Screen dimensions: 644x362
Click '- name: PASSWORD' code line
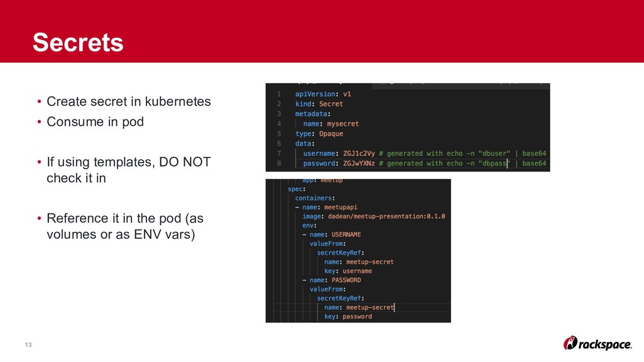pos(331,280)
